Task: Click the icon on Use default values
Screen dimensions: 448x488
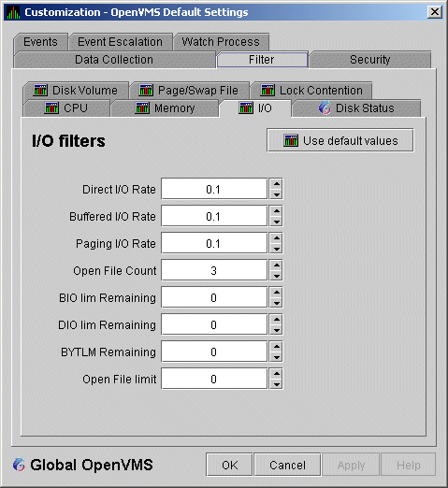Action: click(291, 140)
